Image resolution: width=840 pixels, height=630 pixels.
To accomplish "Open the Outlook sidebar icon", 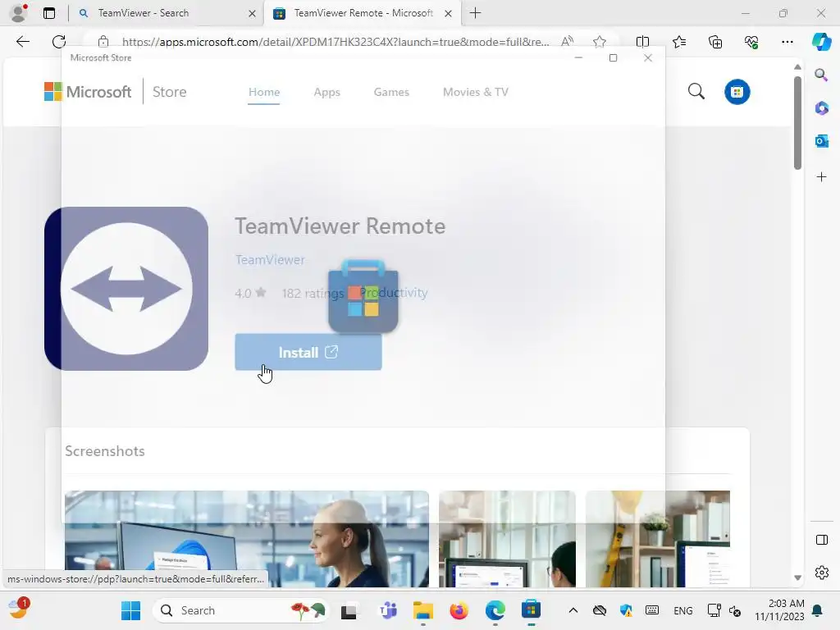I will click(821, 141).
